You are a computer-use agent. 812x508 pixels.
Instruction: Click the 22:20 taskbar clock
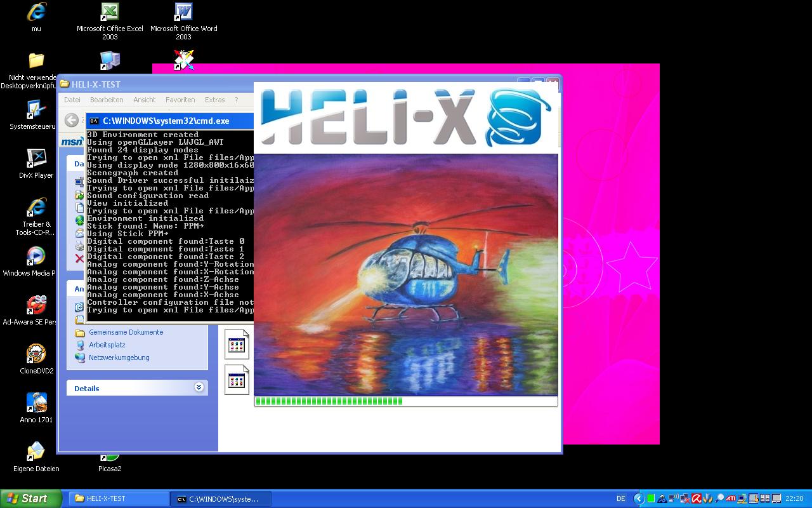coord(794,498)
